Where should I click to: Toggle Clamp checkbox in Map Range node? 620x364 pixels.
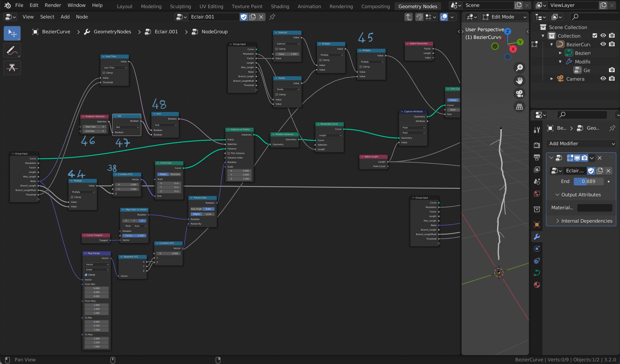pyautogui.click(x=86, y=275)
